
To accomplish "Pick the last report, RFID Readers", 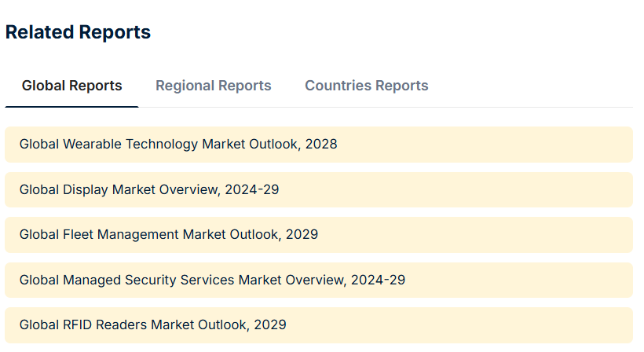I will tap(153, 324).
